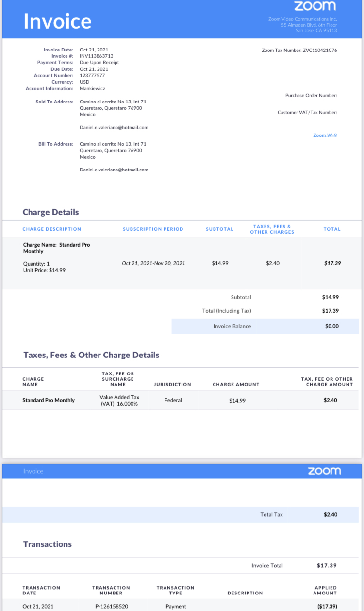Select email under Sold To Address
The image size is (364, 611).
[x=114, y=127]
